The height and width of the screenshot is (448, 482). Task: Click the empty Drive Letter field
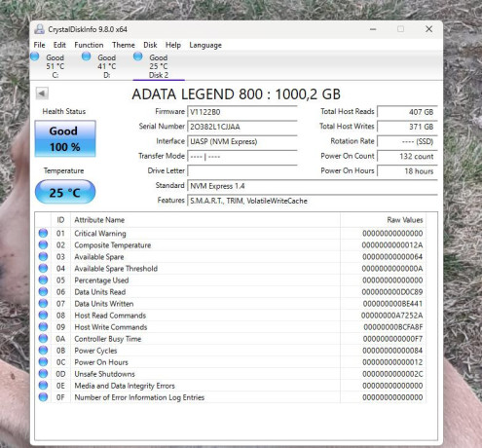242,171
